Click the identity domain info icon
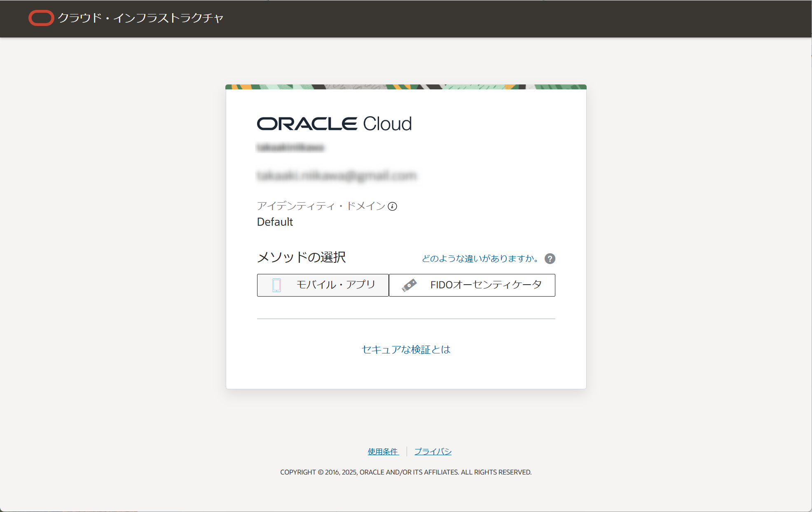The height and width of the screenshot is (512, 812). 392,206
